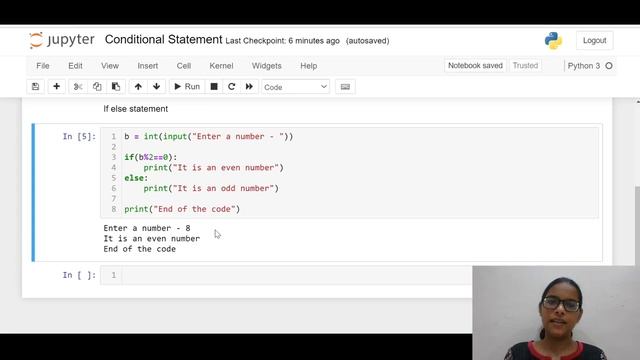This screenshot has width=640, height=360.
Task: Click the In [5]: prompt
Action: tap(79, 136)
